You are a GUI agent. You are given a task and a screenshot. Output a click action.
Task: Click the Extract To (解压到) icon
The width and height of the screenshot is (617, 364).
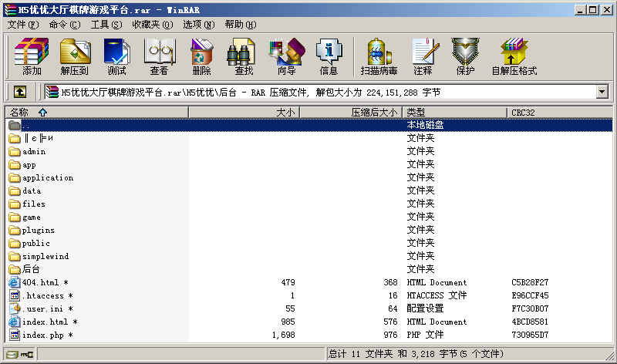75,56
